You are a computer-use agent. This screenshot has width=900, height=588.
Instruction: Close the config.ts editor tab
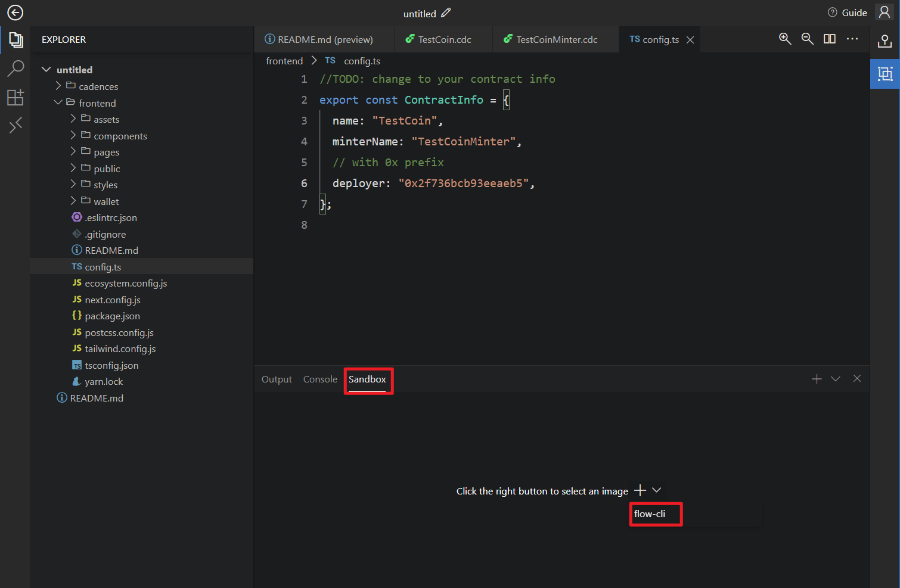tap(690, 39)
